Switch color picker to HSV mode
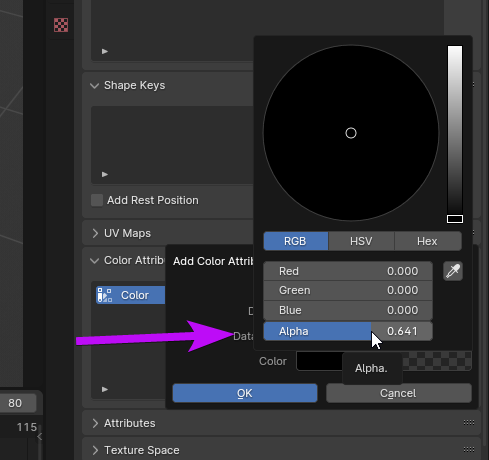 pos(361,241)
